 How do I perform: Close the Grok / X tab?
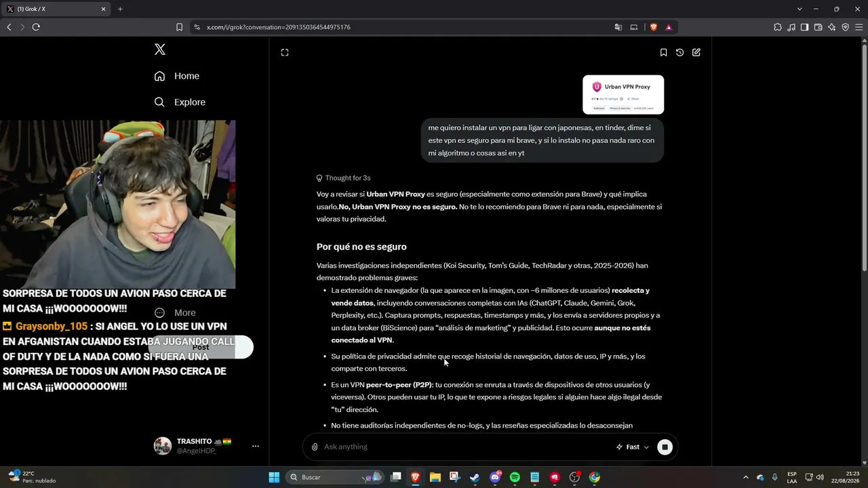coord(104,9)
